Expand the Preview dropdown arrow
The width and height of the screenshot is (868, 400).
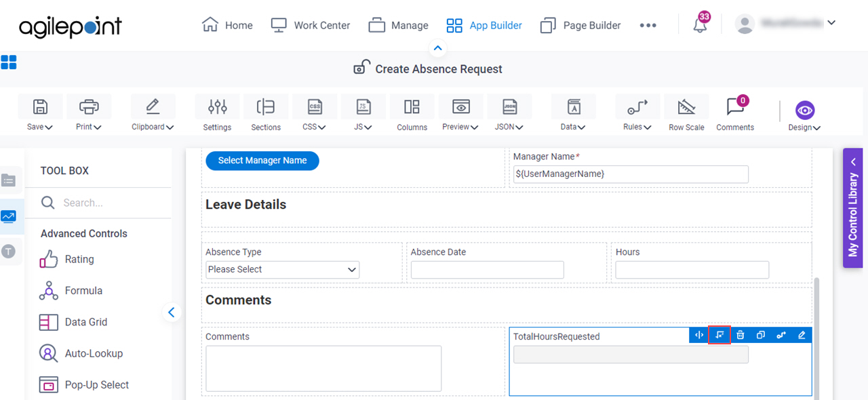[x=475, y=127]
